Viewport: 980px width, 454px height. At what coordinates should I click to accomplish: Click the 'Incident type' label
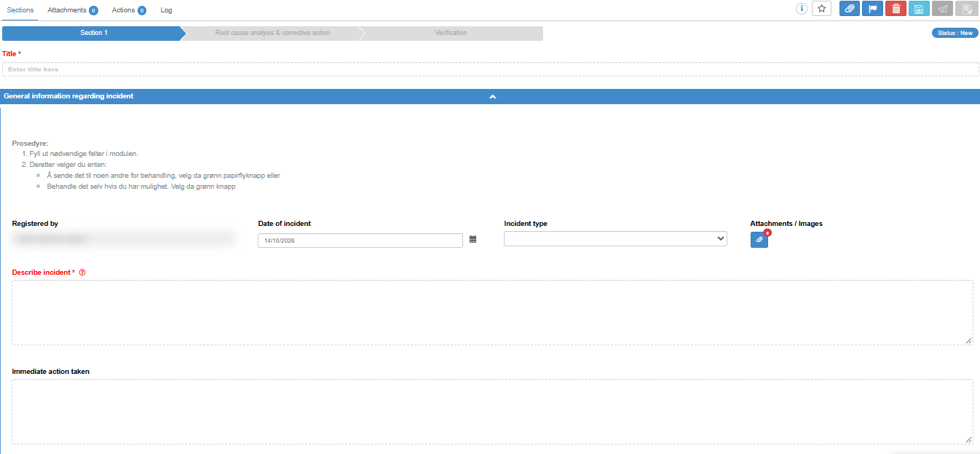click(x=526, y=224)
